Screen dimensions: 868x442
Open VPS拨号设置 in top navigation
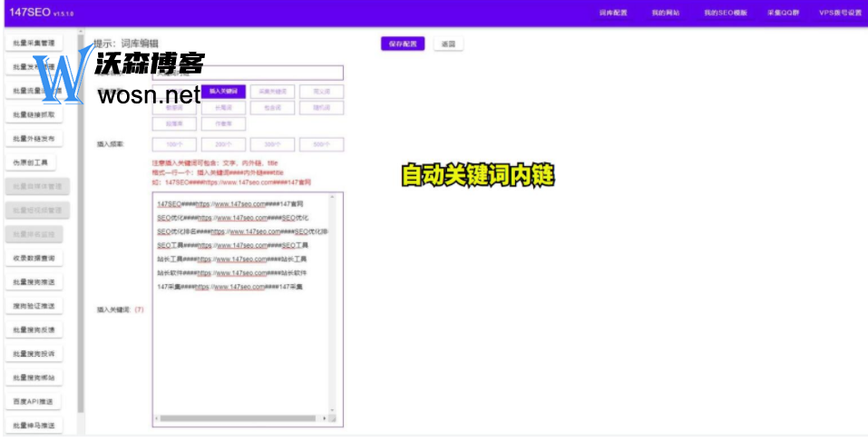(840, 13)
